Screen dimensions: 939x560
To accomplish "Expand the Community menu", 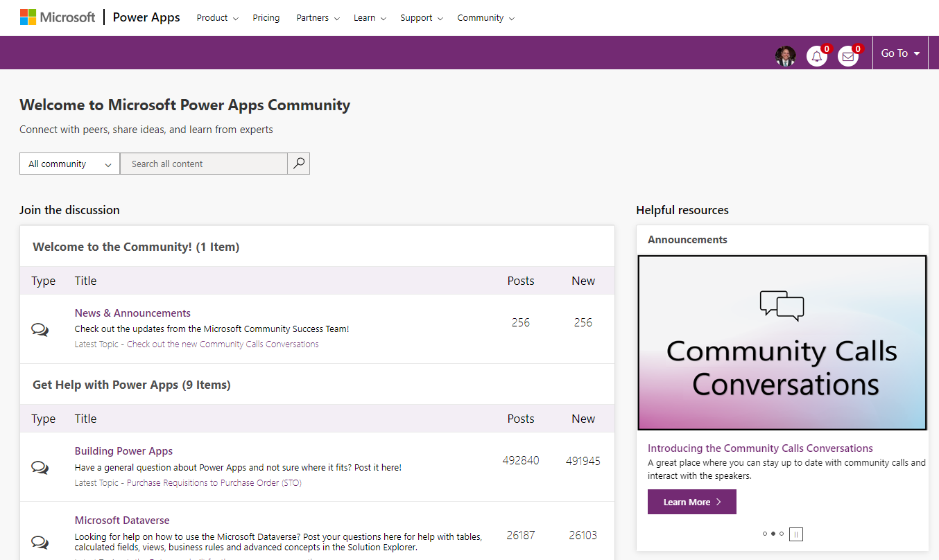I will [x=485, y=18].
